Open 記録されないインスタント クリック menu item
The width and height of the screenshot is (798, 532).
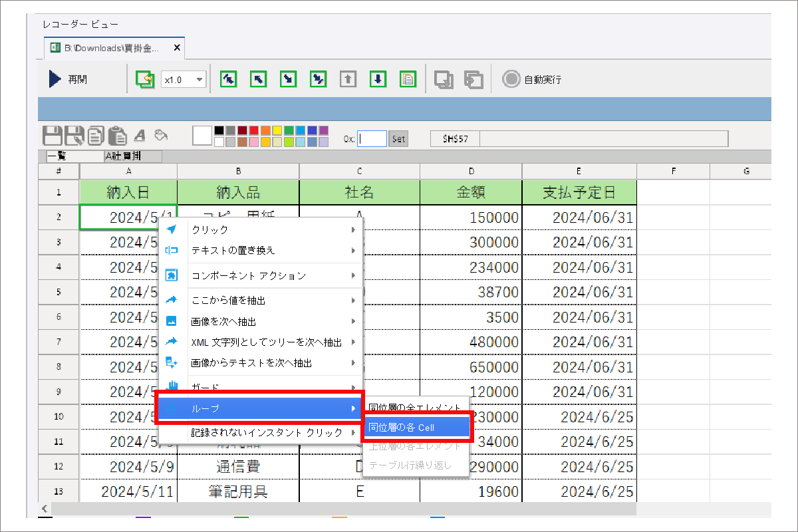point(260,432)
